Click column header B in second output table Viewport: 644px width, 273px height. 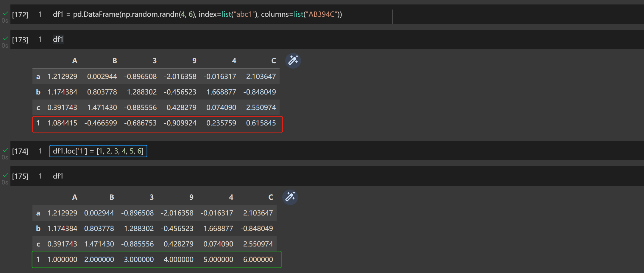tap(112, 197)
